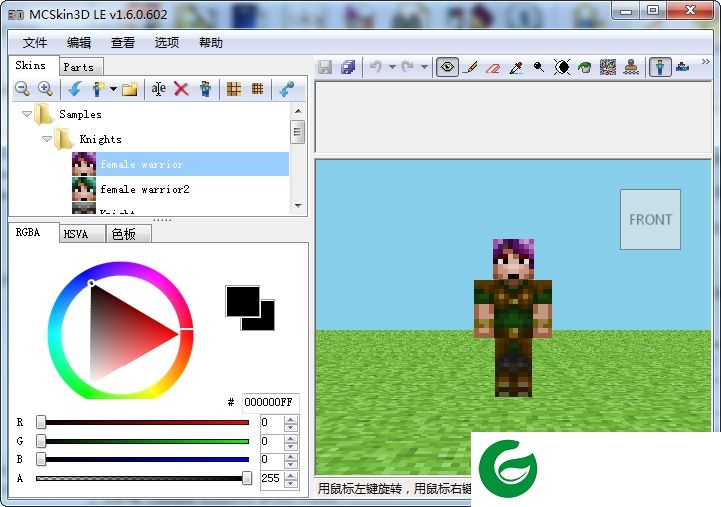Click the skin tree scroll down arrow
Viewport: 721px width, 507px height.
[298, 205]
